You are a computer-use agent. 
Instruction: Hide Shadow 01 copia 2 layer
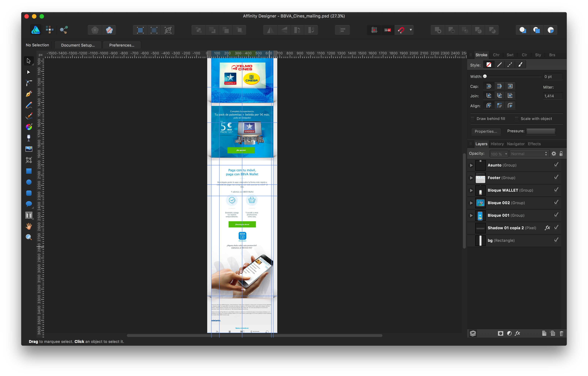point(556,227)
